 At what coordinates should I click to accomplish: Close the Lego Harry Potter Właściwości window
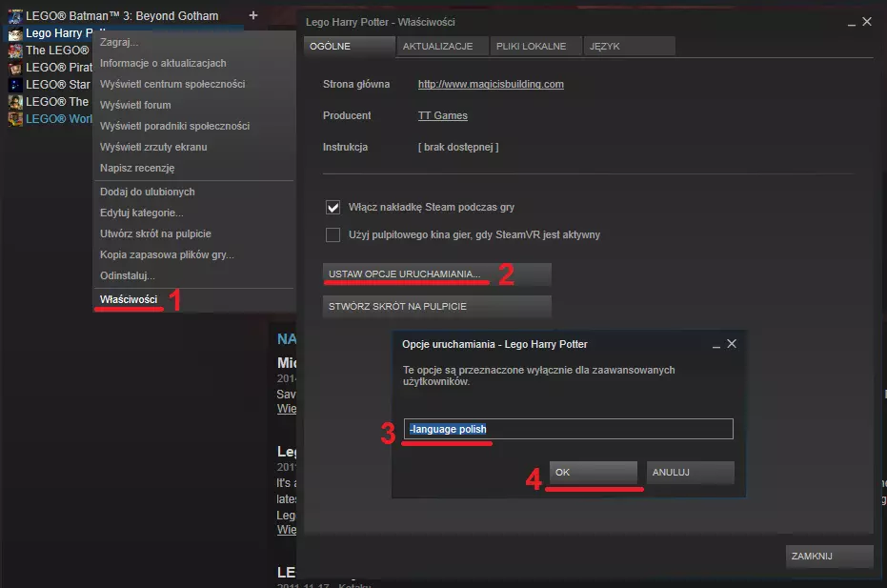pyautogui.click(x=867, y=22)
